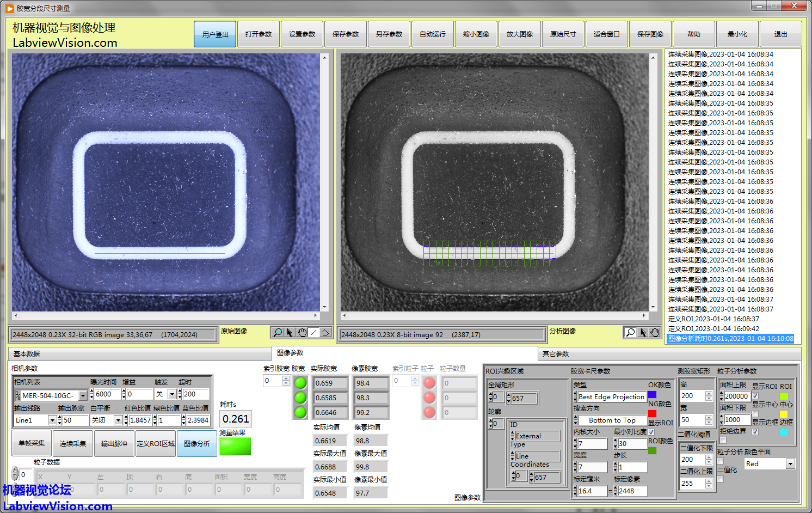Image resolution: width=812 pixels, height=513 pixels.
Task: Select the rotated rectangle tool under original image
Action: (x=325, y=332)
